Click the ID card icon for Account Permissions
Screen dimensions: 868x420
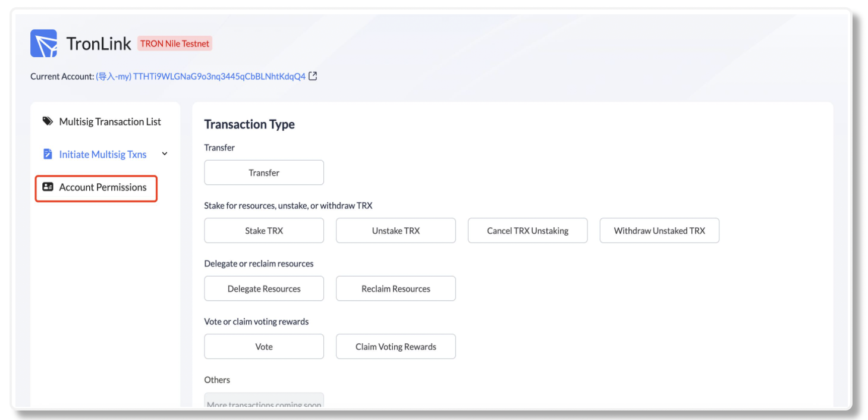(48, 187)
